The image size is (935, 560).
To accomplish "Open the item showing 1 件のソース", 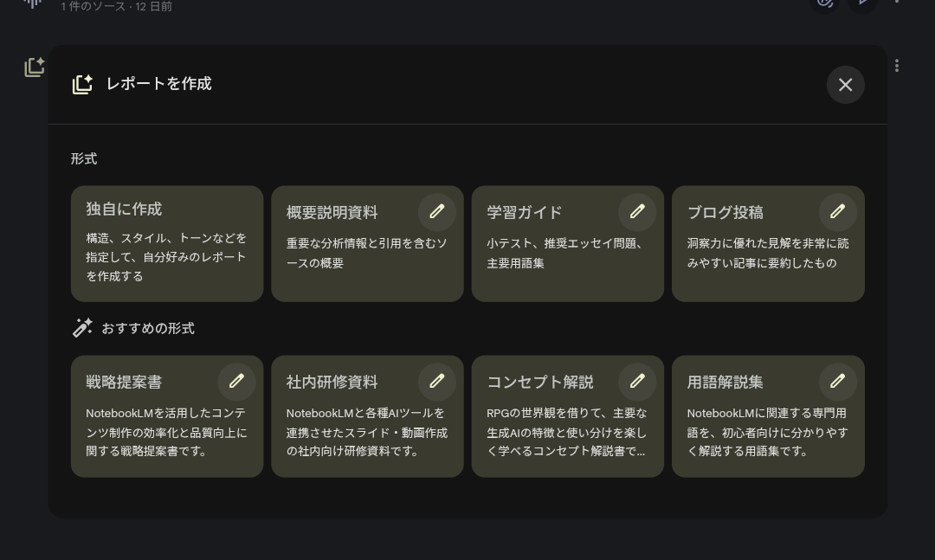I will click(x=116, y=7).
